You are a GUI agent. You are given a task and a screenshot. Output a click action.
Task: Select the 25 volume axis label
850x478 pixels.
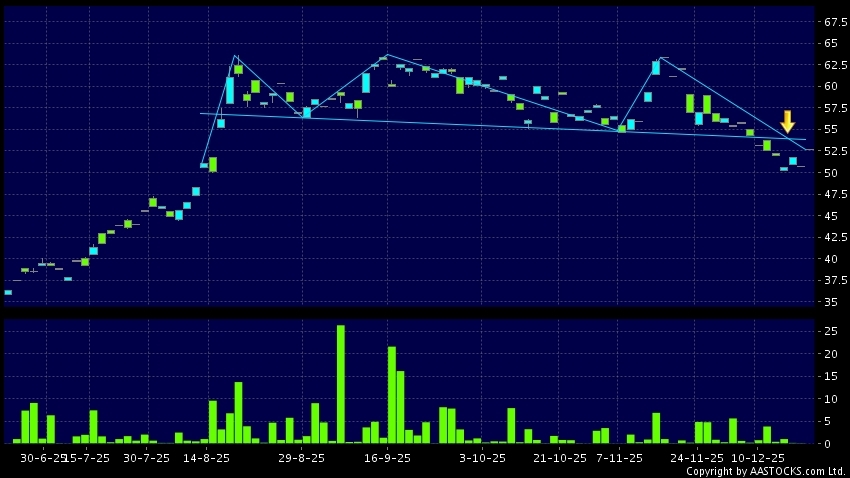pyautogui.click(x=831, y=330)
